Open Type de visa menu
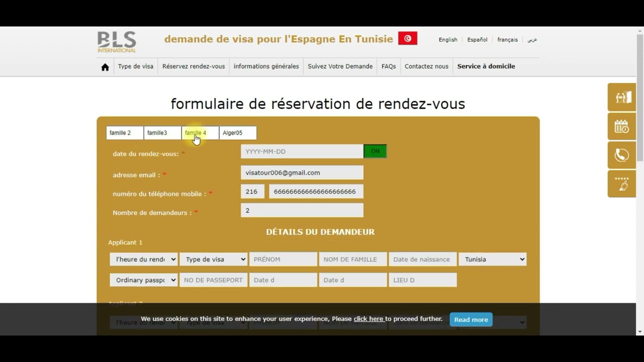Image resolution: width=644 pixels, height=362 pixels. pyautogui.click(x=135, y=66)
